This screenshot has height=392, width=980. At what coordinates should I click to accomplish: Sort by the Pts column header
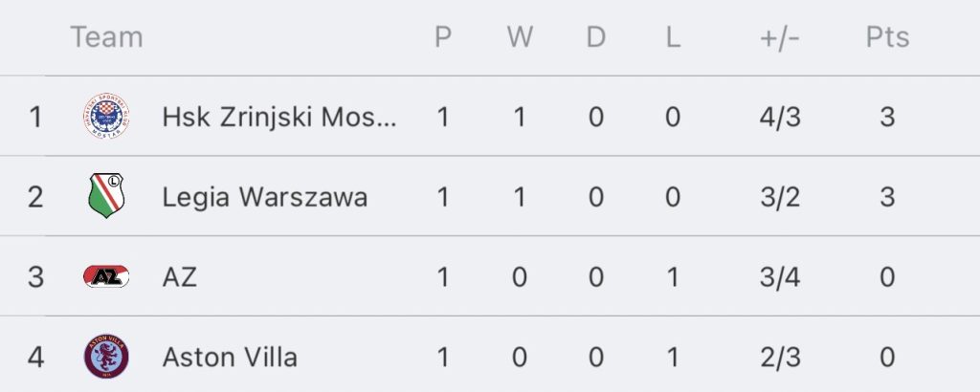tap(887, 37)
